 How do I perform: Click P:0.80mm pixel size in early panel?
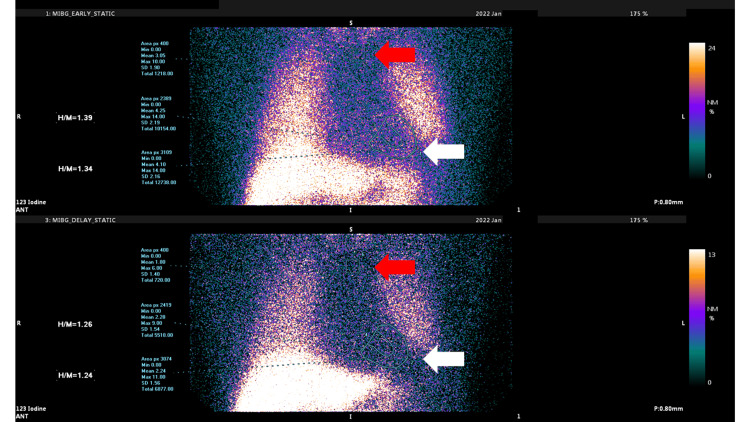pos(668,202)
